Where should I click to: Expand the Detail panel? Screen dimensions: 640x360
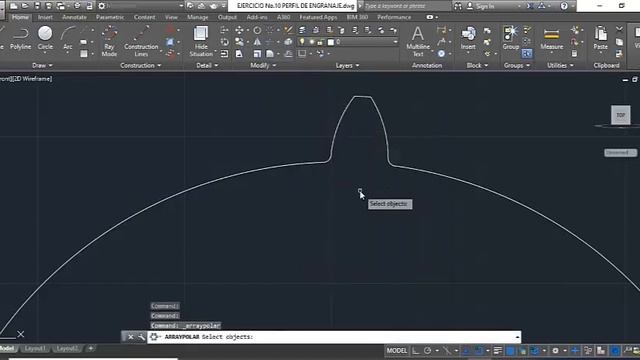click(x=207, y=65)
